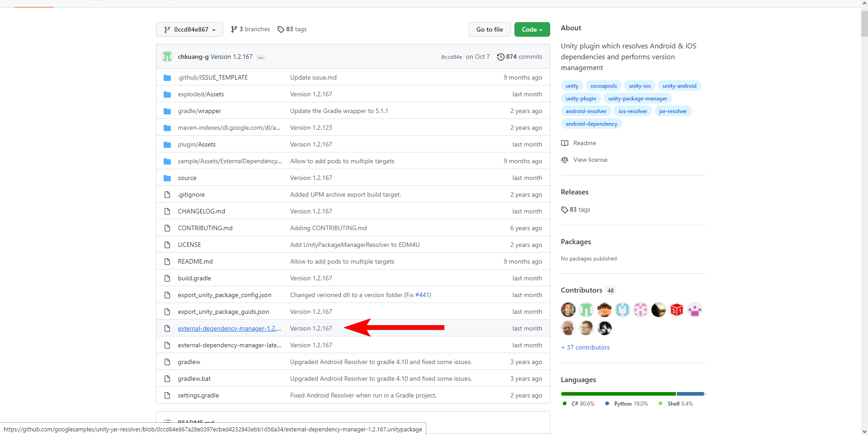Click the file icon beside build.gradle
Screen dimensions: 868x435
click(x=167, y=278)
